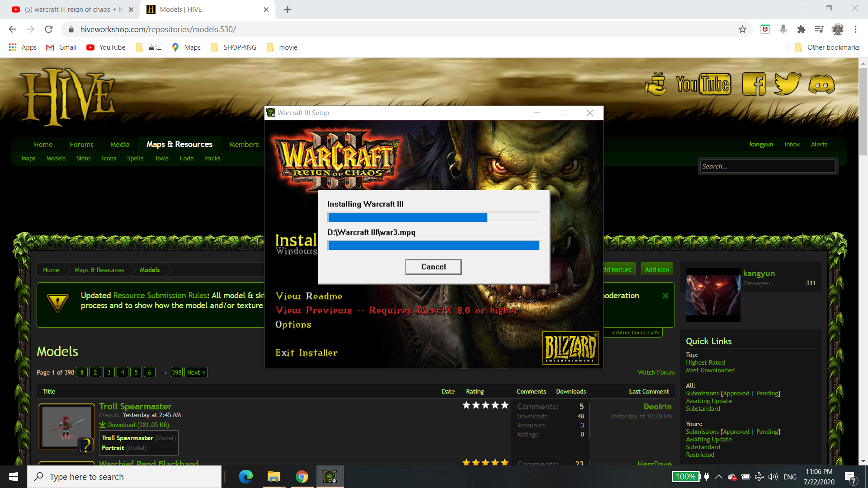Open the Spells sub-menu item
The height and width of the screenshot is (488, 868).
135,158
